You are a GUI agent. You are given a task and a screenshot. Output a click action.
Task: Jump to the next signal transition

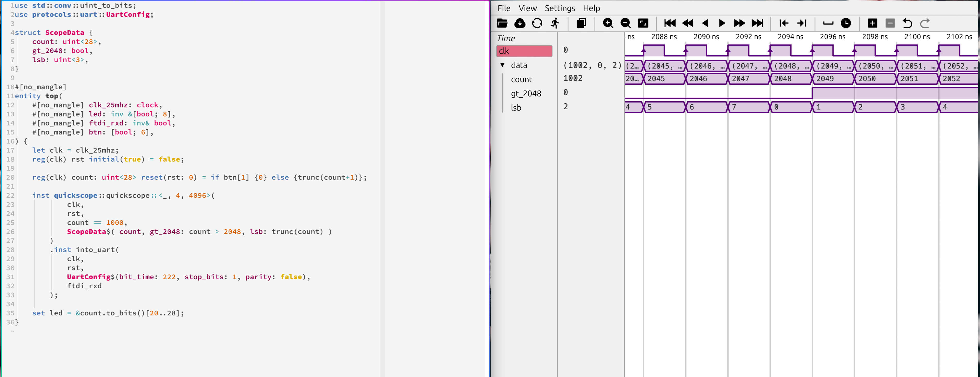(802, 23)
